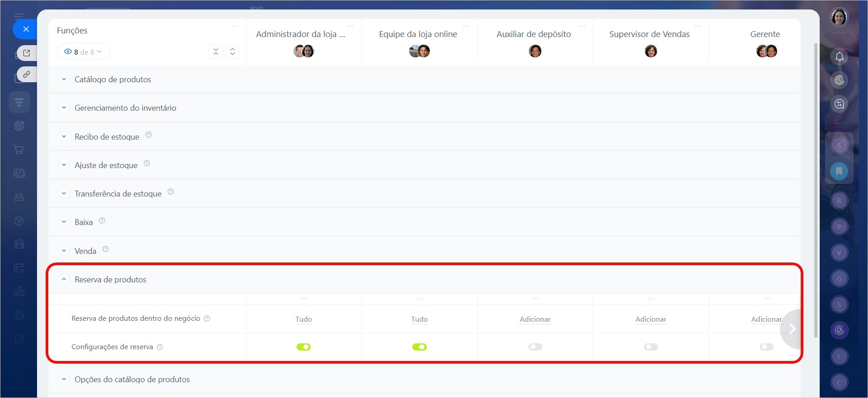
Task: Open the box inventory icon in left sidebar
Action: (x=19, y=220)
